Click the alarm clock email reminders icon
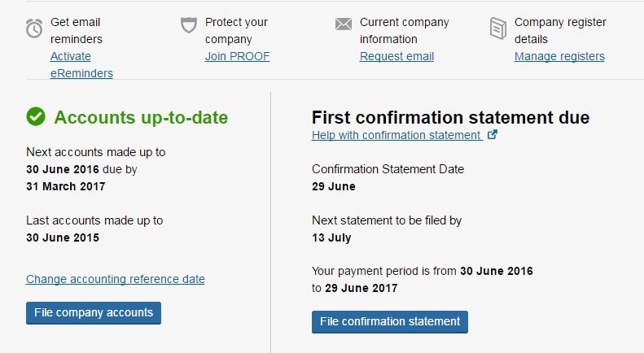This screenshot has height=353, width=644. 34,28
